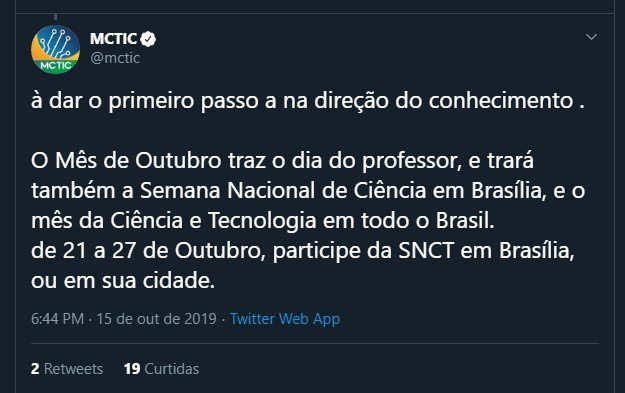
Task: Click the likes count number 19
Action: (x=132, y=369)
